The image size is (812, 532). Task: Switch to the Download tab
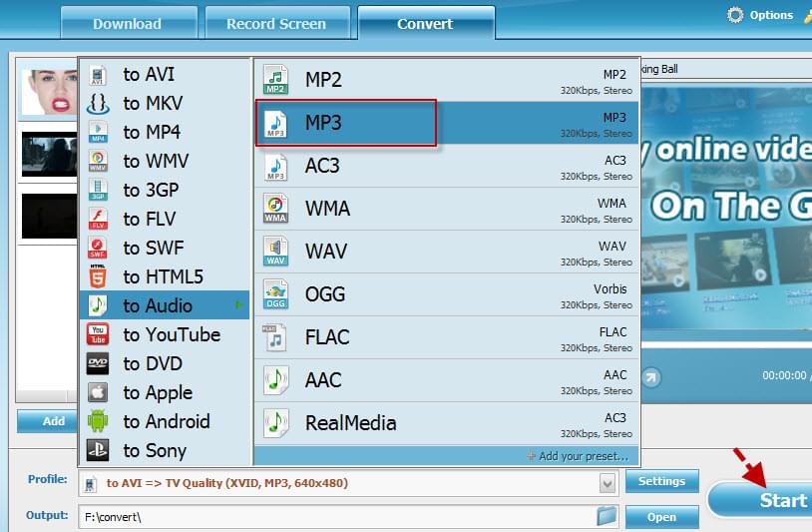tap(127, 23)
